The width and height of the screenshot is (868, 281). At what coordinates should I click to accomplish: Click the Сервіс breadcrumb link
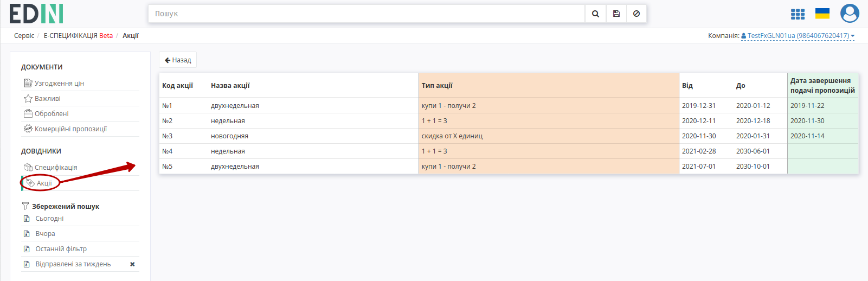coord(24,36)
